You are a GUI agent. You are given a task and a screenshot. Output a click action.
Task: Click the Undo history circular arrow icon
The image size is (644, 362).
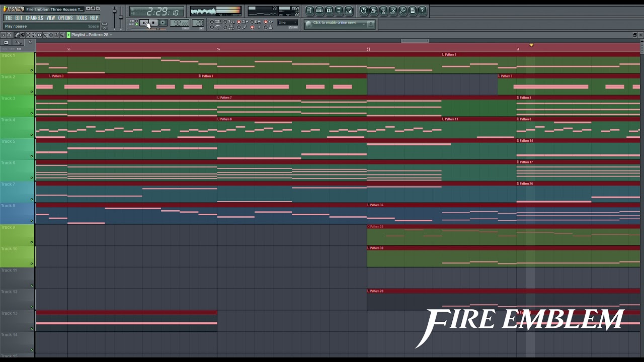364,11
